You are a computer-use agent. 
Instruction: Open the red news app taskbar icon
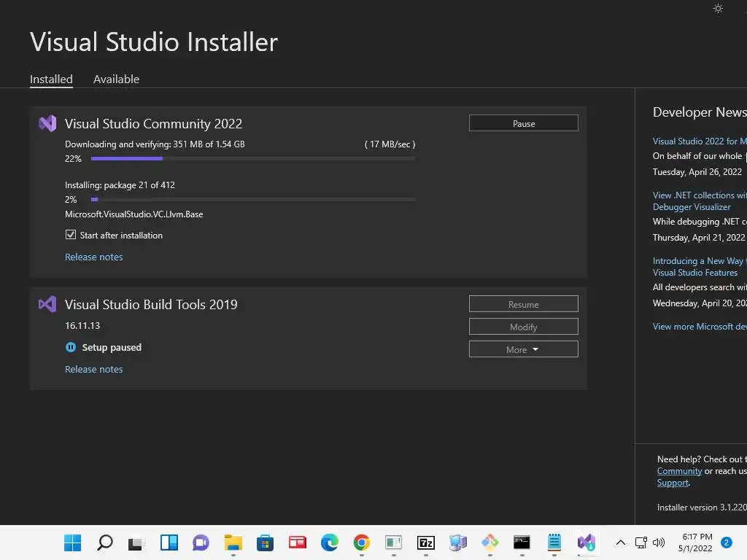click(x=298, y=542)
